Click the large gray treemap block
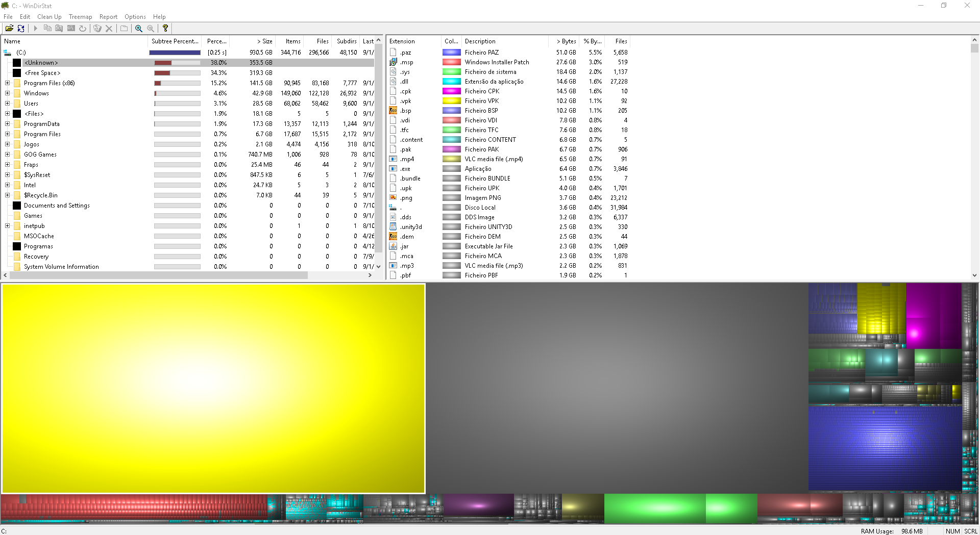Image resolution: width=980 pixels, height=535 pixels. [617, 389]
